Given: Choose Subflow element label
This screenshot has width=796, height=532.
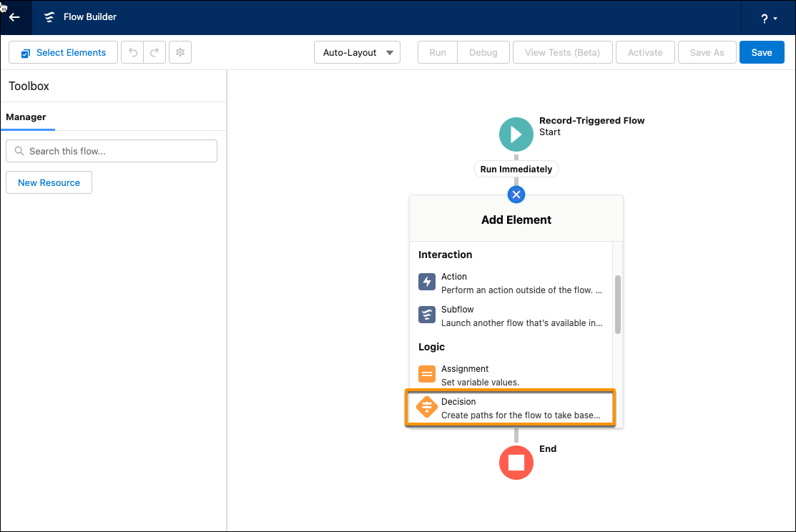Looking at the screenshot, I should click(458, 309).
